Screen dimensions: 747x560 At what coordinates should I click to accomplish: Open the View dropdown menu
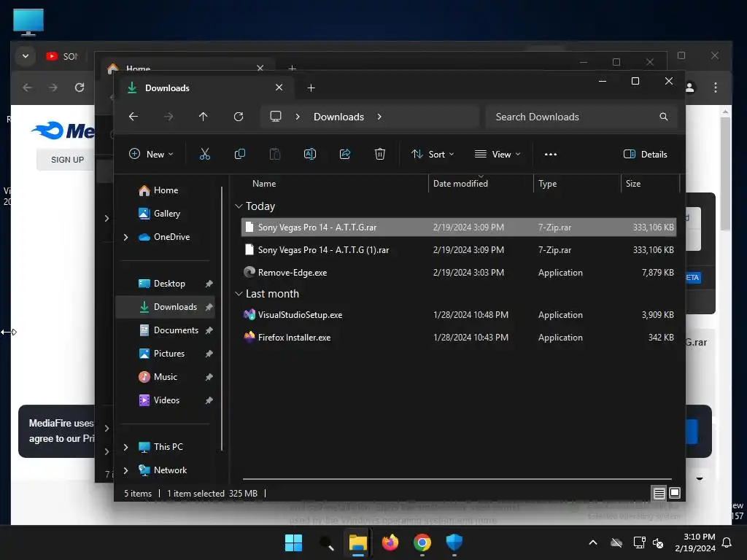click(498, 154)
